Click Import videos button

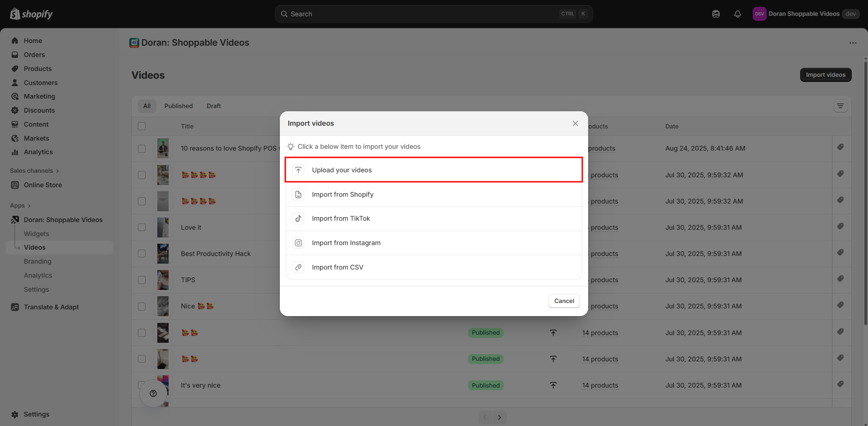click(x=826, y=75)
